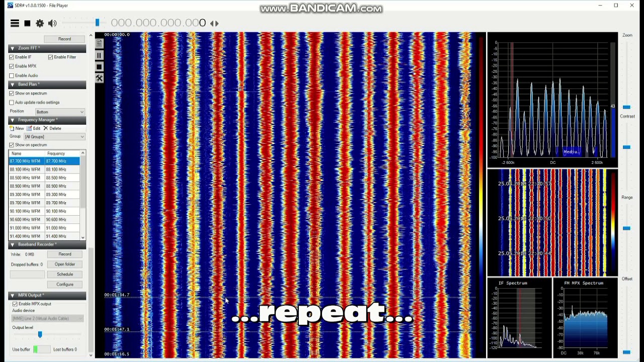The image size is (644, 362).
Task: Minimize the SDR# window
Action: point(600,5)
